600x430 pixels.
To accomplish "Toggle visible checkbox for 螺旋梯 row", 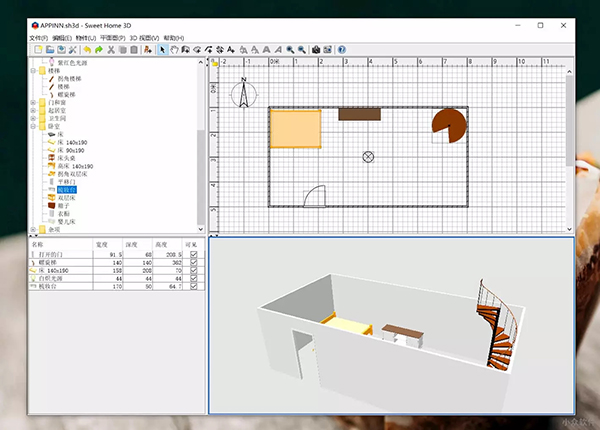I will 194,263.
